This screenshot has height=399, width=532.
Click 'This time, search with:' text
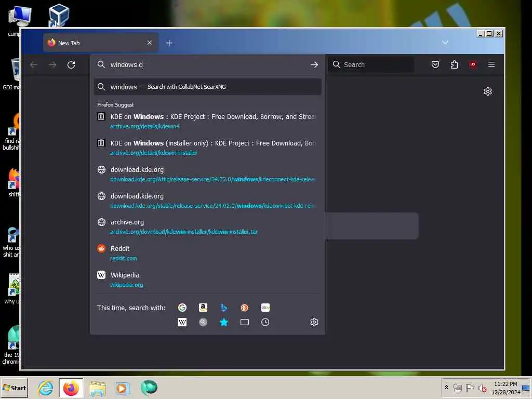coord(131,308)
